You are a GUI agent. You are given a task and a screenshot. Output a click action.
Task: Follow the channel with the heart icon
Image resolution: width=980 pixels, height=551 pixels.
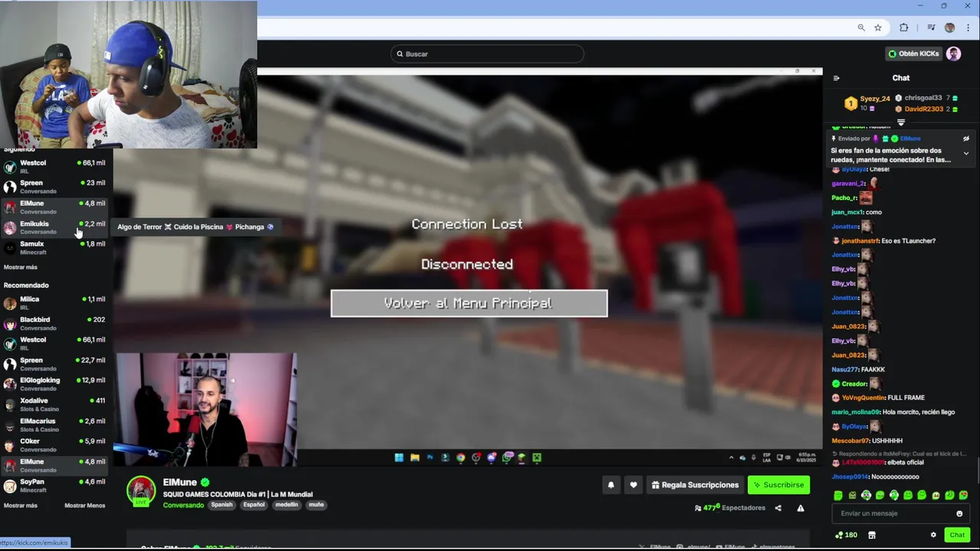click(x=633, y=484)
